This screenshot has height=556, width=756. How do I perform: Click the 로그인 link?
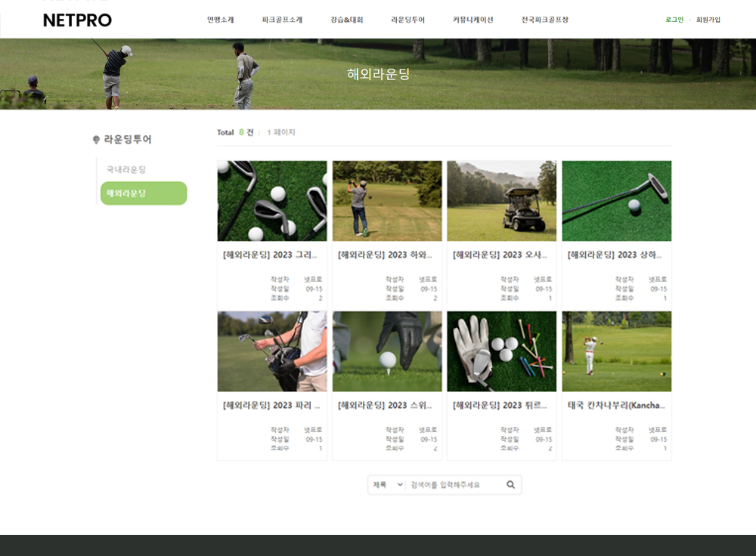coord(674,20)
